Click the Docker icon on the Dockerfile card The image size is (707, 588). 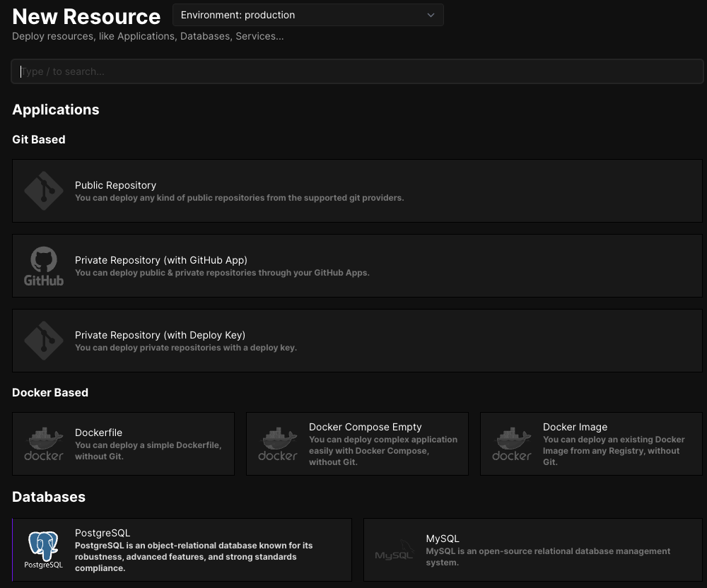pyautogui.click(x=44, y=444)
